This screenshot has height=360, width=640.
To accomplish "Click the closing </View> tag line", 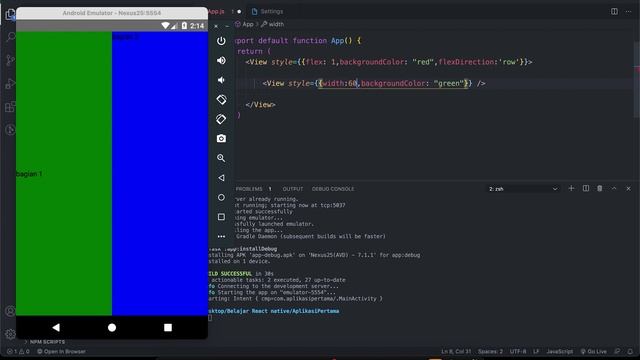I will tap(260, 104).
